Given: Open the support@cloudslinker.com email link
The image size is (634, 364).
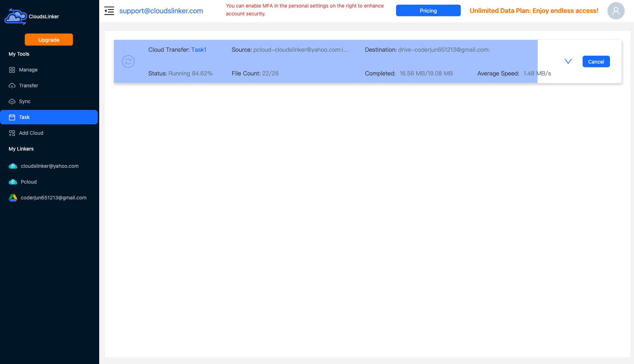Looking at the screenshot, I should [161, 11].
